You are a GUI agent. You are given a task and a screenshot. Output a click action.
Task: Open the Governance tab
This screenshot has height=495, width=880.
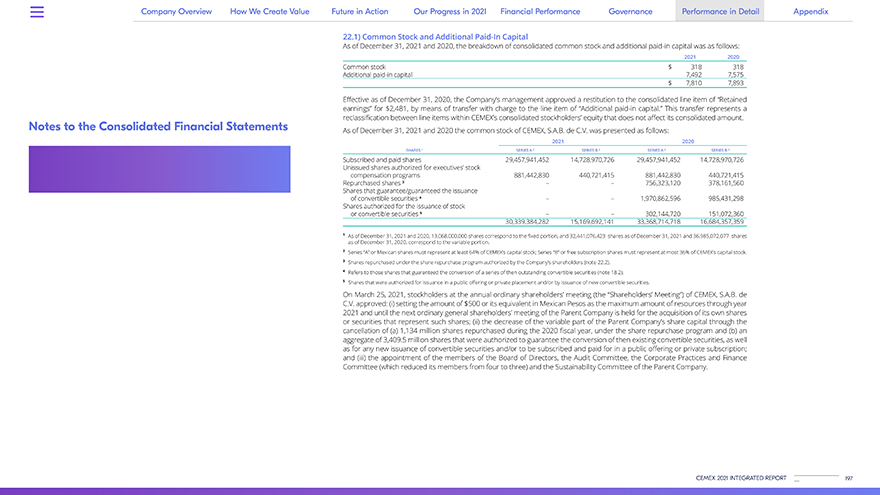point(631,11)
